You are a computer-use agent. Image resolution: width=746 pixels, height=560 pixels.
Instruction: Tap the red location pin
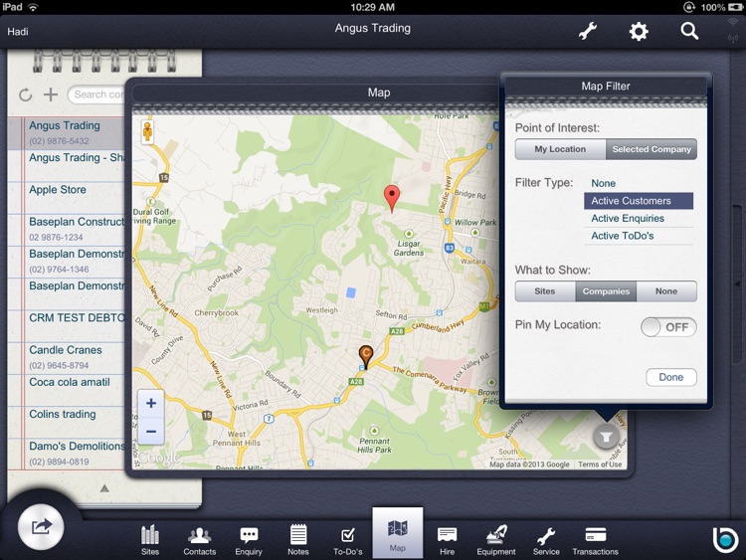coord(392,198)
